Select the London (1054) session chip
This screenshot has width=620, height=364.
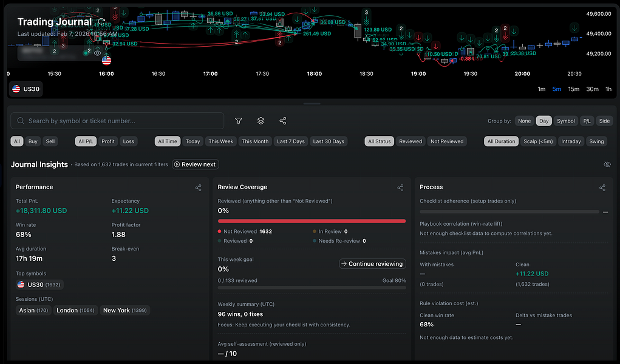point(75,310)
